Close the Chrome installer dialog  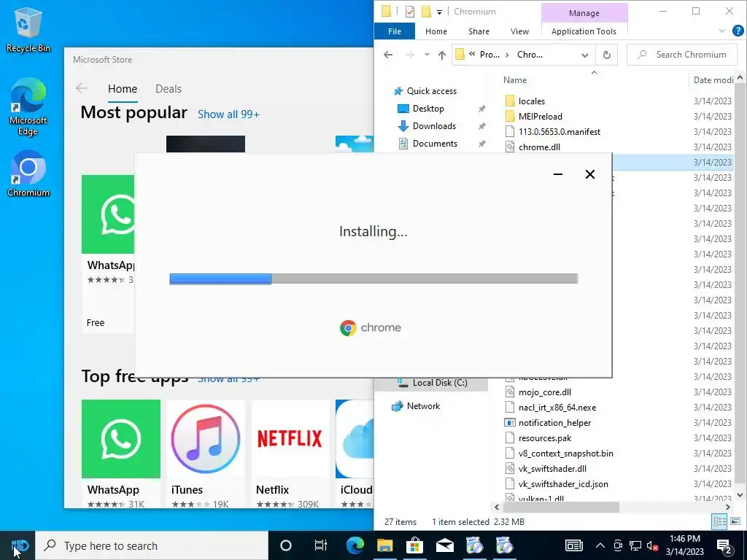589,174
